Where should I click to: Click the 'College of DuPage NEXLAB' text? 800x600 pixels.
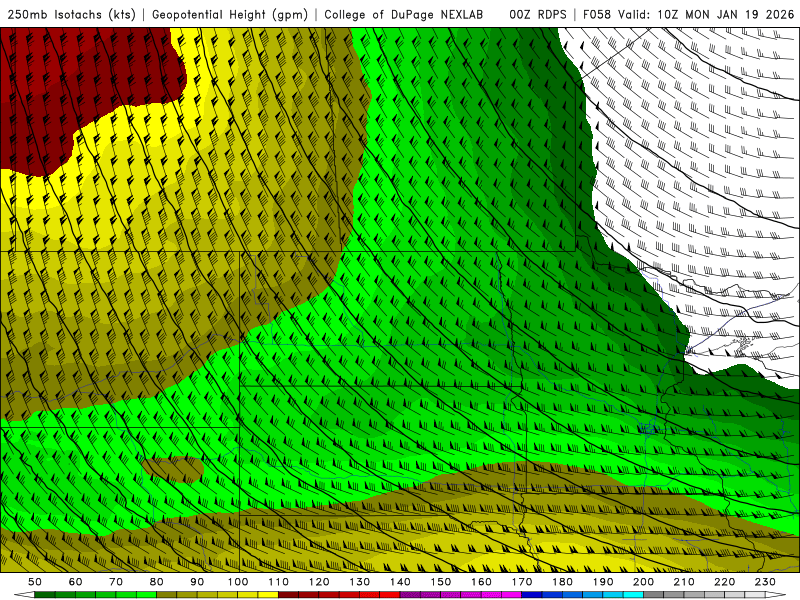tap(404, 15)
